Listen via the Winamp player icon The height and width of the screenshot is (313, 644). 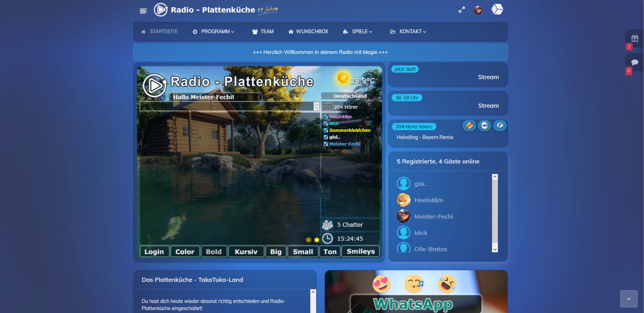[x=469, y=126]
